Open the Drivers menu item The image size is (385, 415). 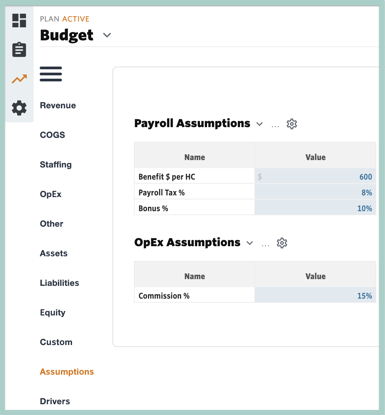[x=55, y=401]
